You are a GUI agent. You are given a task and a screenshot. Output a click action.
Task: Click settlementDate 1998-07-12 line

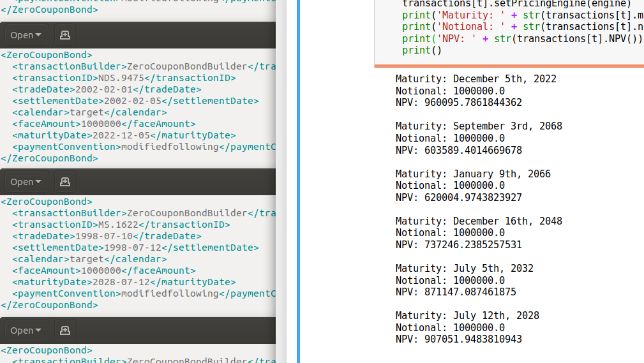click(135, 248)
